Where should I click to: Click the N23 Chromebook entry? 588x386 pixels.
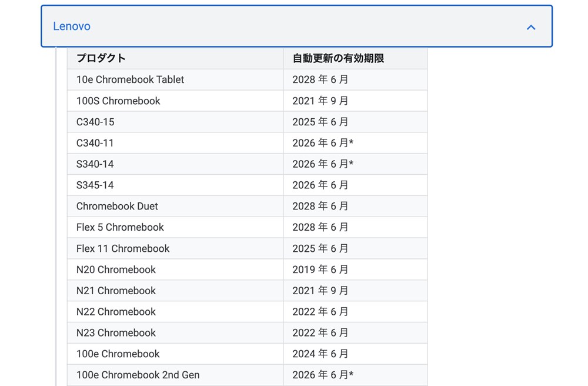pos(115,332)
